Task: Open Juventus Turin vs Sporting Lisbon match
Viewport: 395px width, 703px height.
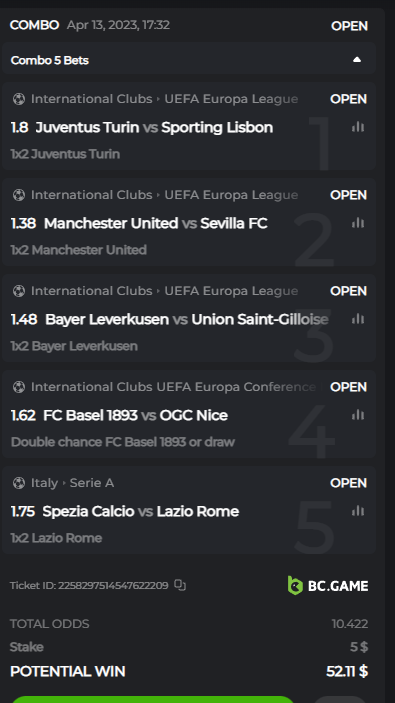Action: [x=154, y=127]
